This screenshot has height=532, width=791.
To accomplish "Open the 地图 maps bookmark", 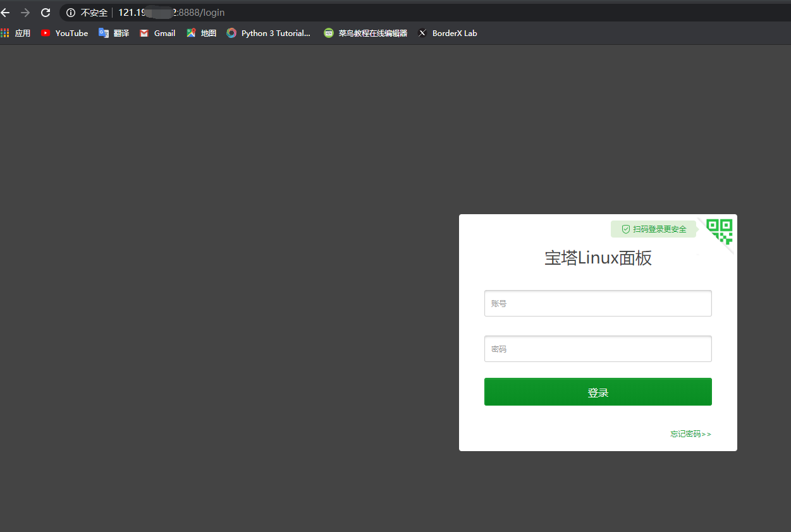I will (201, 33).
